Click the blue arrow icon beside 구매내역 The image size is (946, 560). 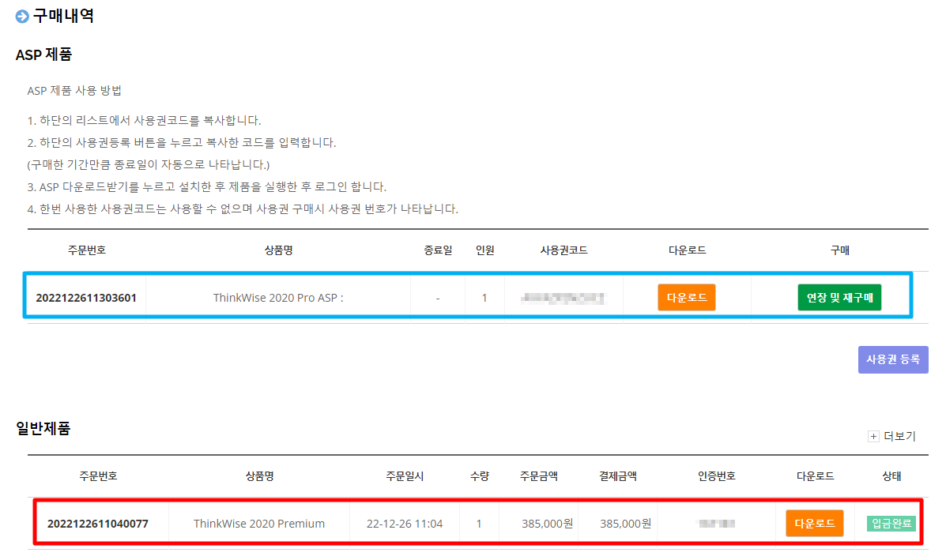22,17
